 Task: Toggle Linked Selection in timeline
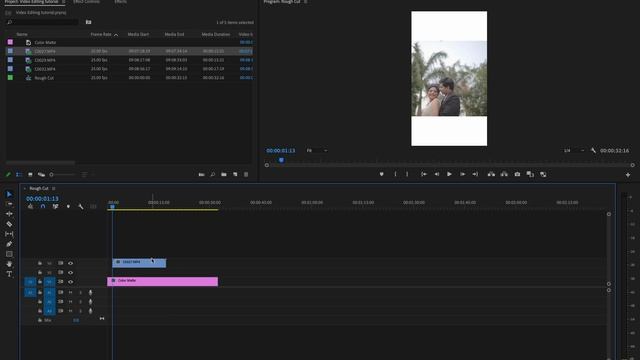(x=55, y=207)
